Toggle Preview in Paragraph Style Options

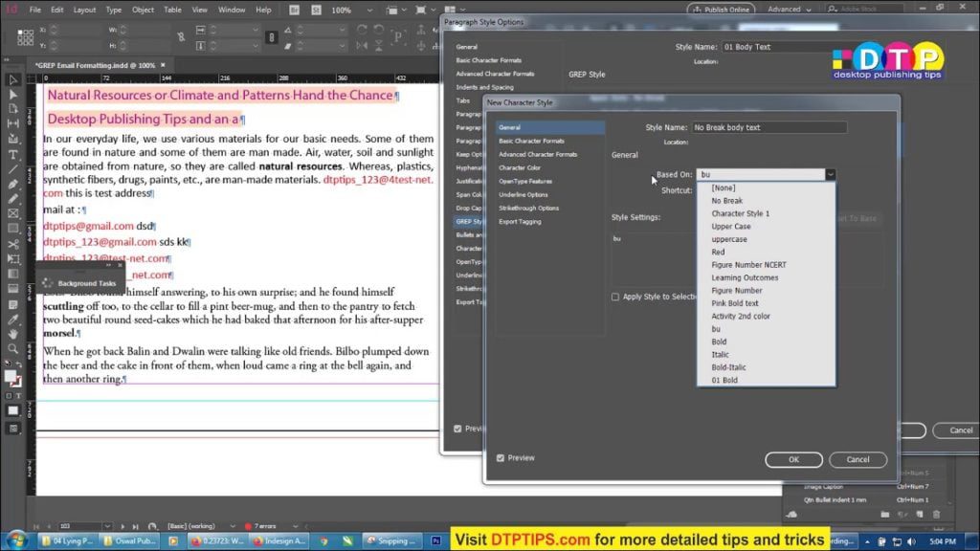459,428
